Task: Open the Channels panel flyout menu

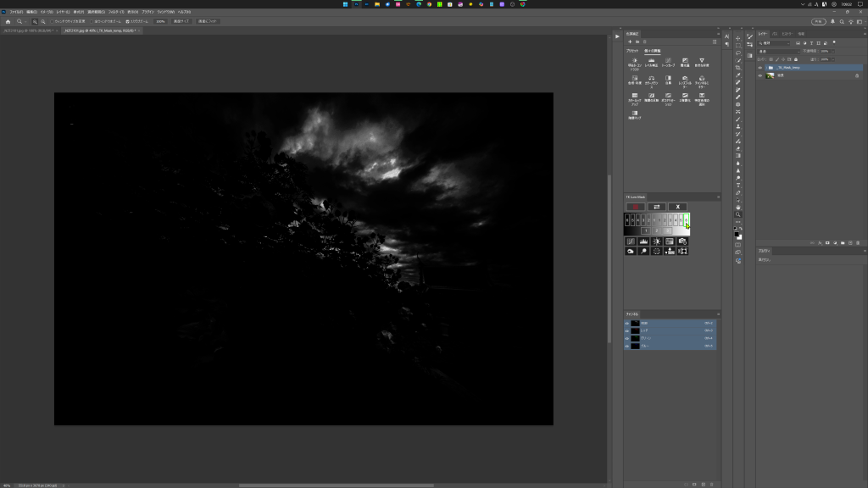Action: click(x=716, y=313)
